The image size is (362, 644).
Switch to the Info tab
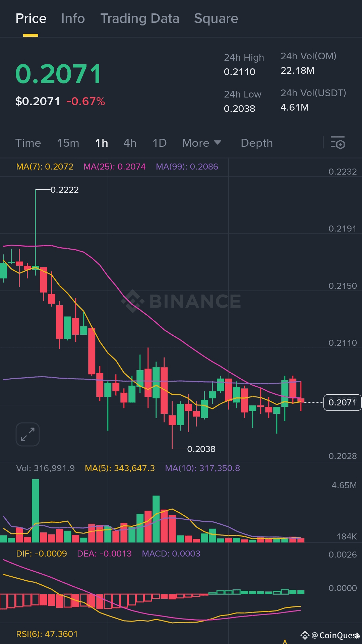(72, 19)
